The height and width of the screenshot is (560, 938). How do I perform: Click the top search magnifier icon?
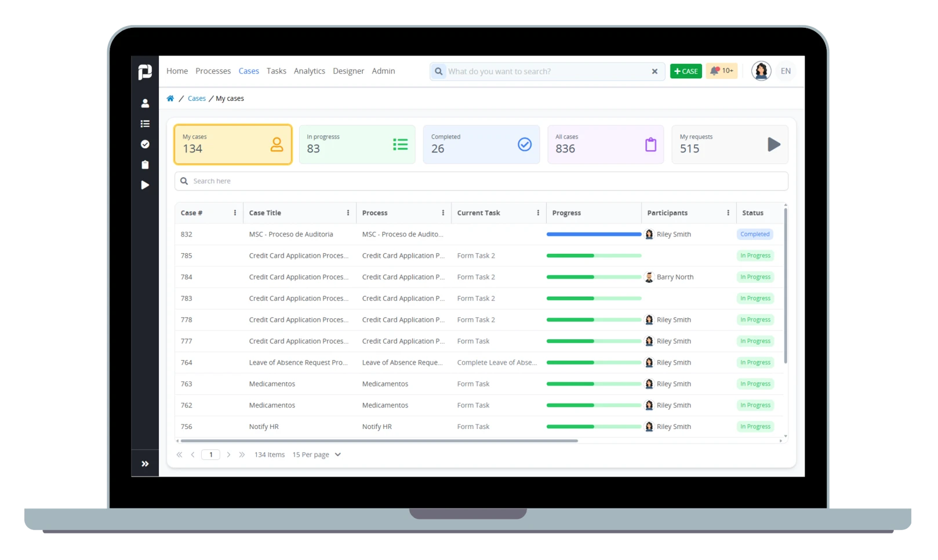click(x=439, y=71)
